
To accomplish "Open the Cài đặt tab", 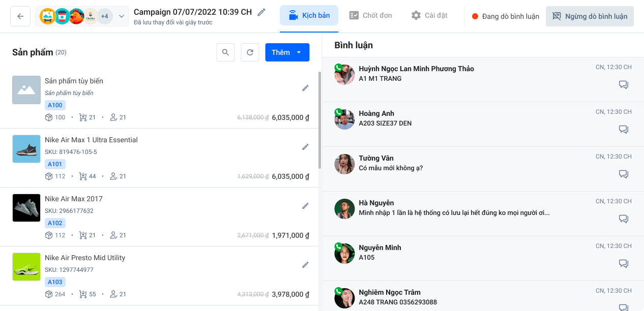I will [x=430, y=16].
